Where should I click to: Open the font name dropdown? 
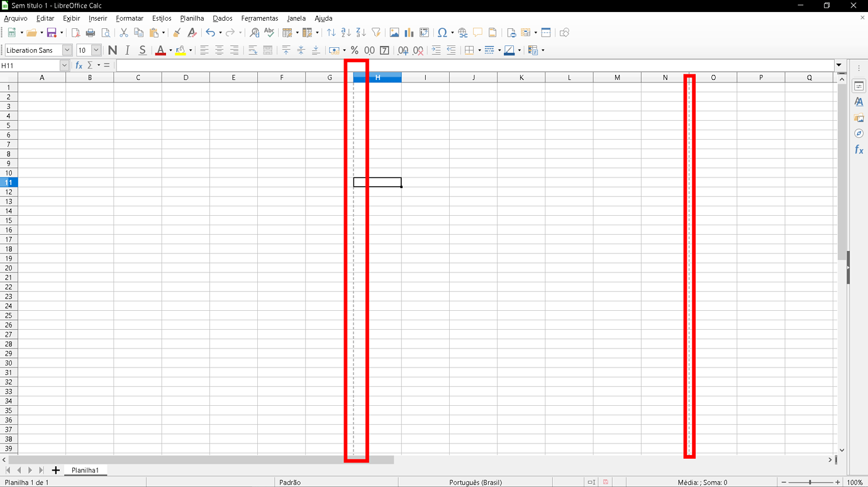click(65, 50)
